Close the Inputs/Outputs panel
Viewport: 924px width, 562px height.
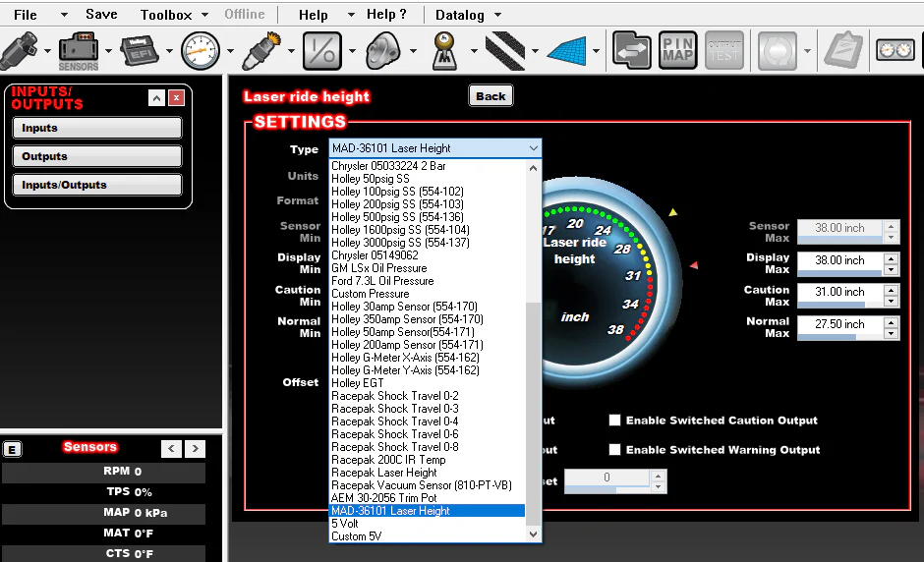(176, 98)
